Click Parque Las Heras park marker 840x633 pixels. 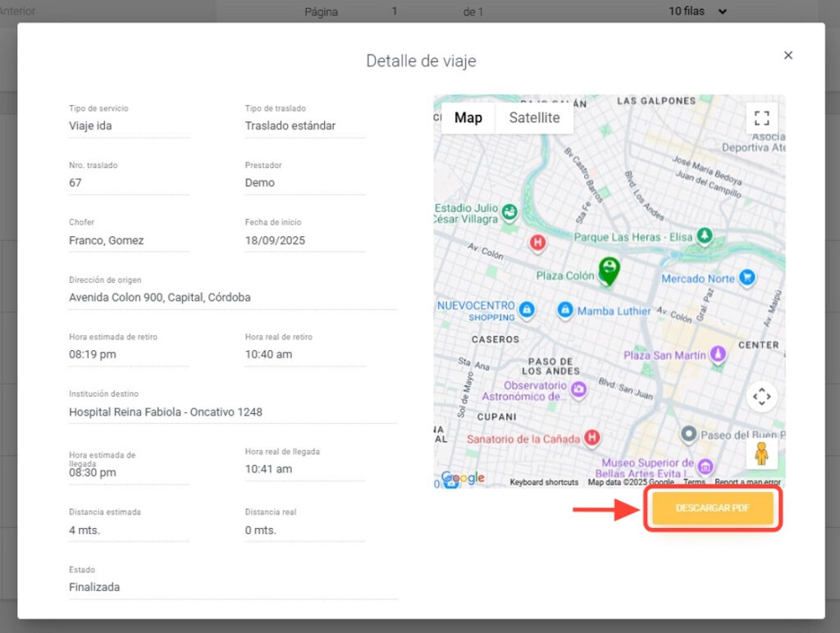[x=704, y=236]
